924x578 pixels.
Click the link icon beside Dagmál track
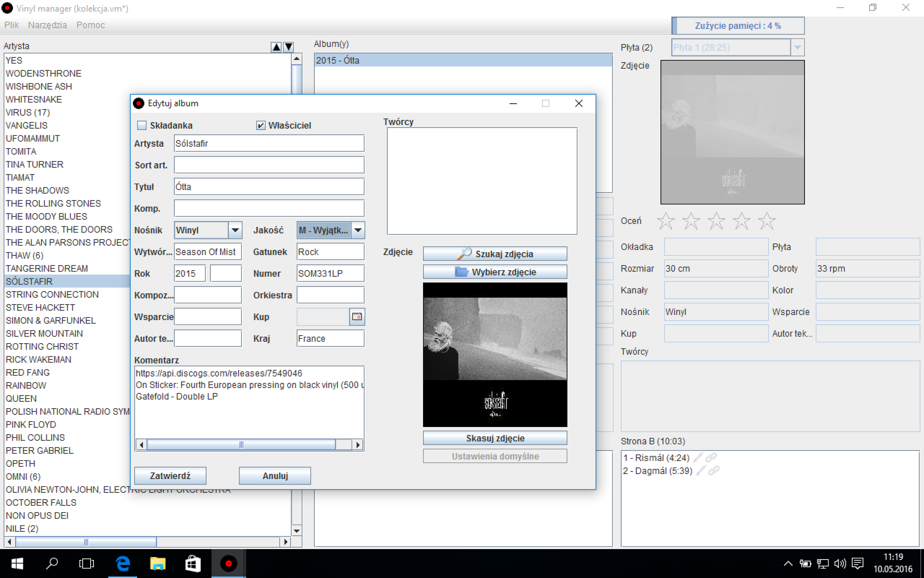tap(714, 470)
